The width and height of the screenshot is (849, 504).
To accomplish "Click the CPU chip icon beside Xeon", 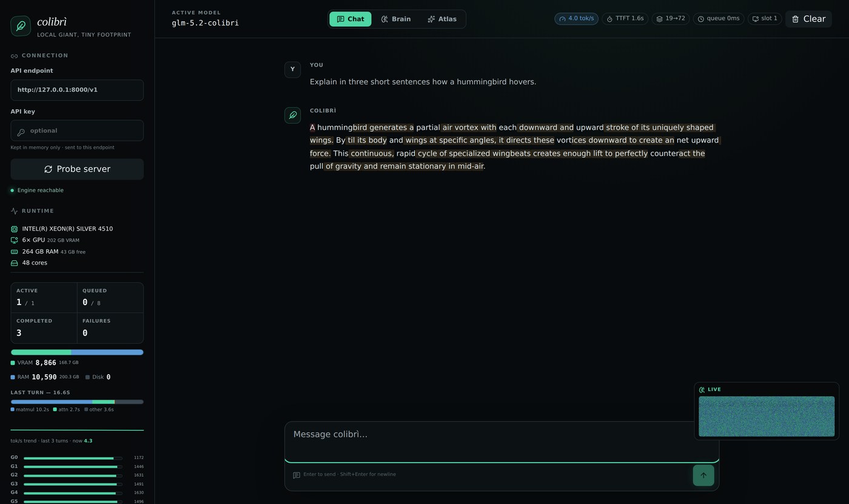I will pyautogui.click(x=15, y=229).
